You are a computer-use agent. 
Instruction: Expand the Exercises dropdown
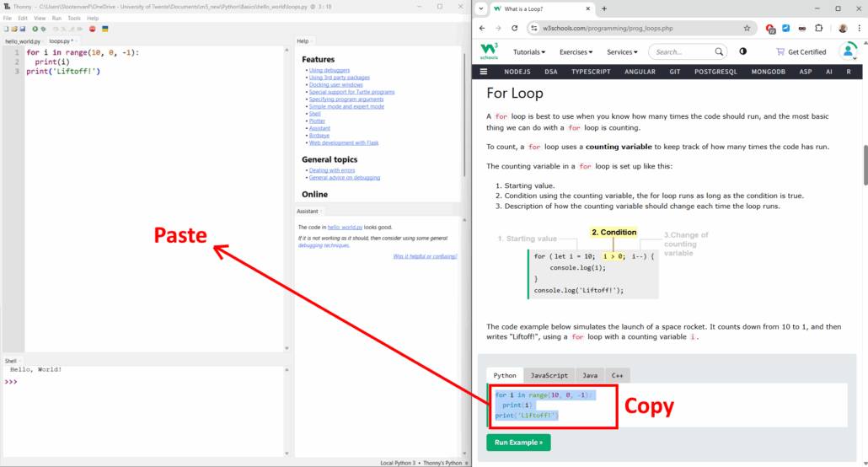coord(576,52)
